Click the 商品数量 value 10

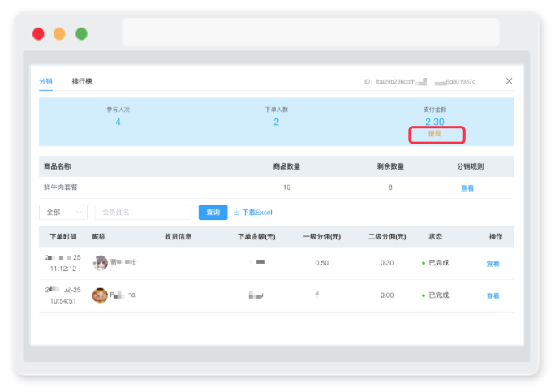click(286, 187)
